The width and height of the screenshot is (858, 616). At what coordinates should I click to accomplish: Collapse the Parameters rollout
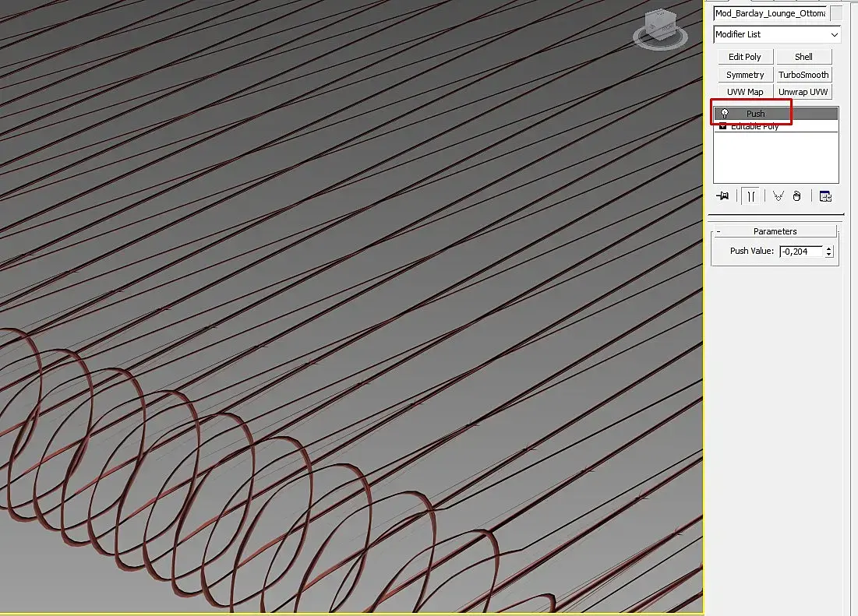[775, 231]
